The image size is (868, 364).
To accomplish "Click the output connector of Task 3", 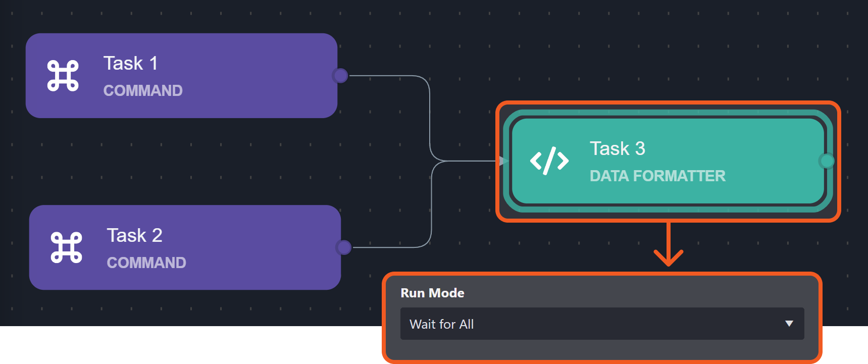I will pos(827,161).
